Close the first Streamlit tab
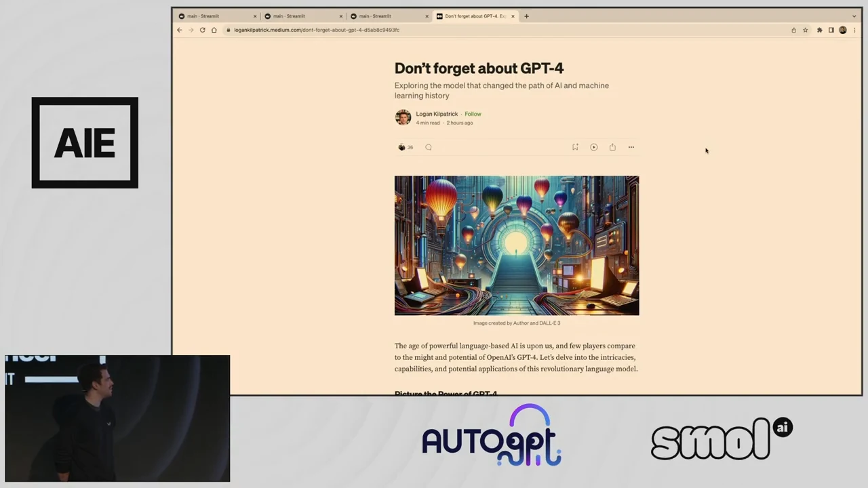Image resolution: width=868 pixels, height=488 pixels. [255, 16]
